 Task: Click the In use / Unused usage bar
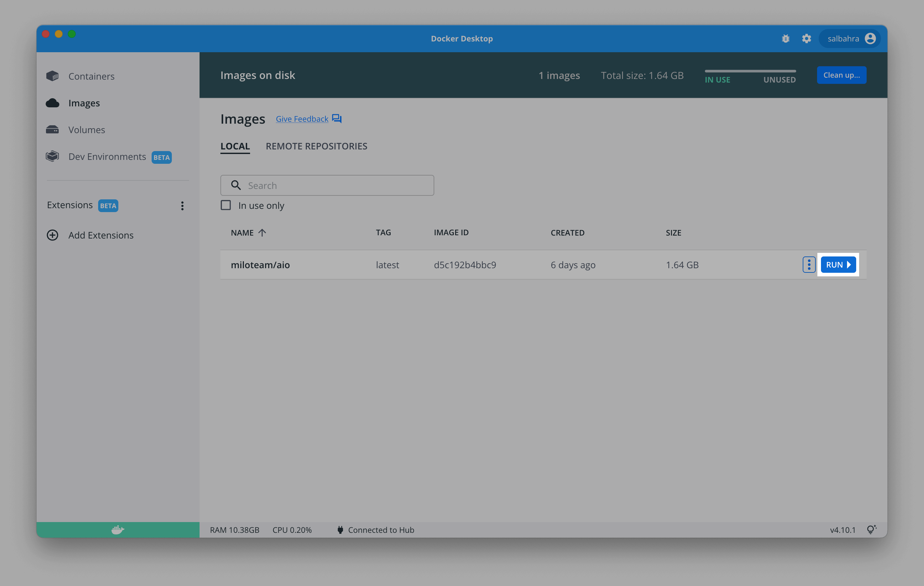750,71
